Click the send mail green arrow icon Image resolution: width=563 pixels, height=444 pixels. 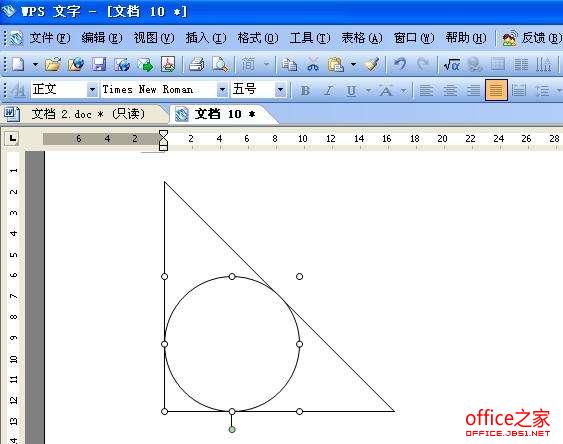145,65
